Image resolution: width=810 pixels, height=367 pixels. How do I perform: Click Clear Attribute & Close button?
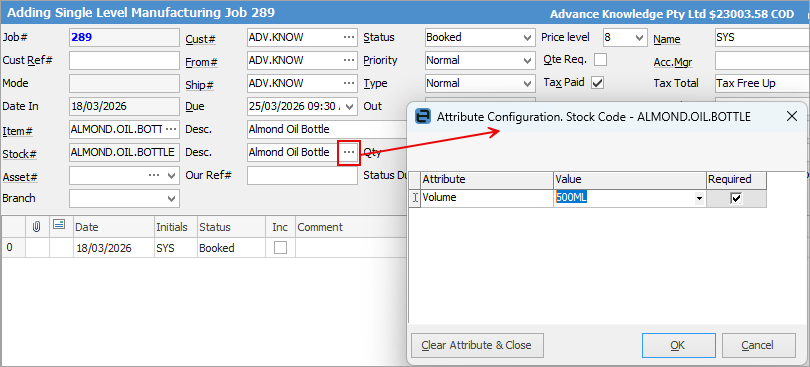pyautogui.click(x=476, y=345)
